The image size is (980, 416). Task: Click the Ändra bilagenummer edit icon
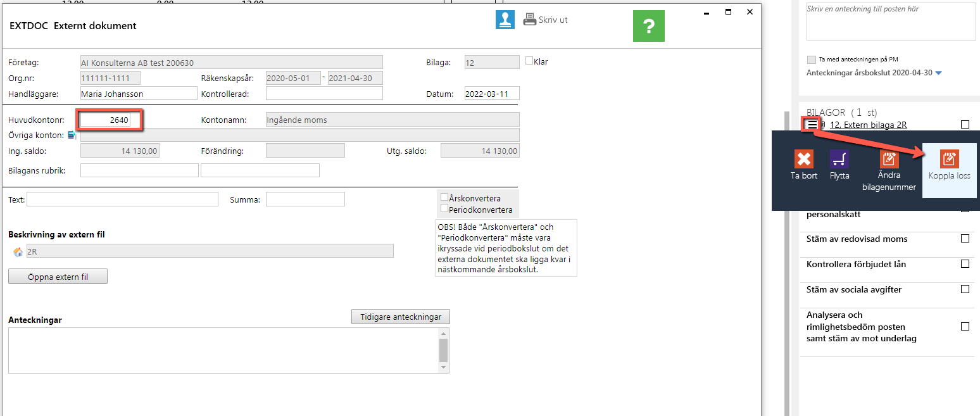point(889,158)
